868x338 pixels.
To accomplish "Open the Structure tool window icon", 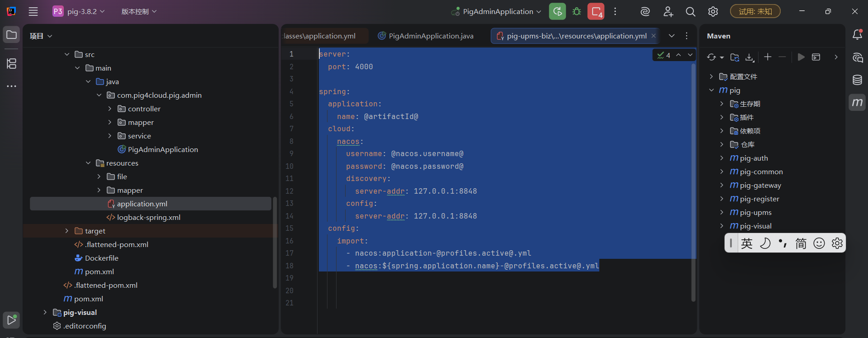I will coord(11,64).
